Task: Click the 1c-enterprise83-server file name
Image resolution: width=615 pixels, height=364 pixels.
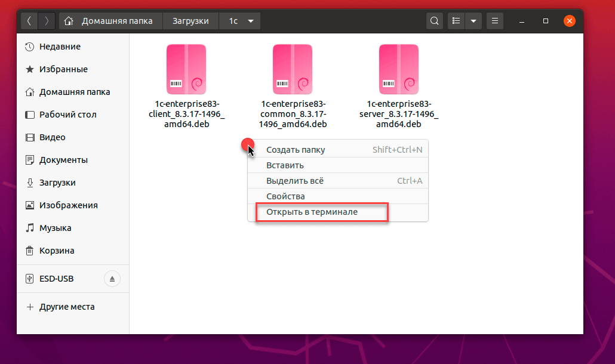Action: click(399, 114)
